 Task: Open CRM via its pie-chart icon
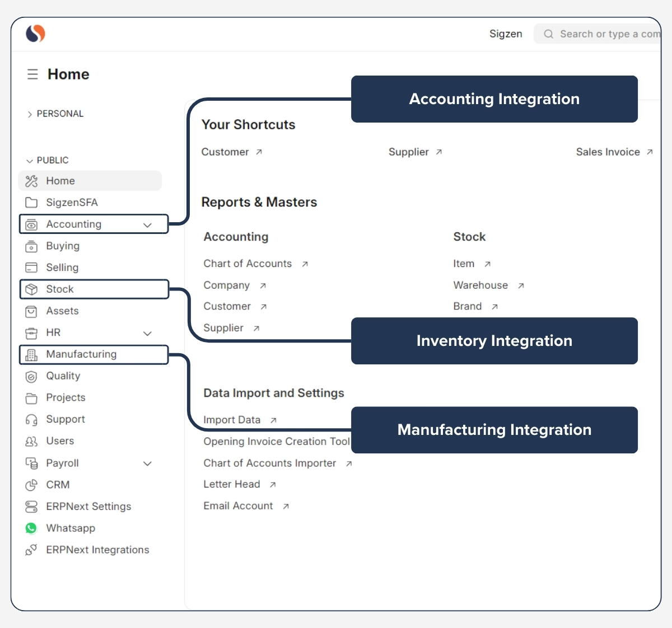coord(31,485)
